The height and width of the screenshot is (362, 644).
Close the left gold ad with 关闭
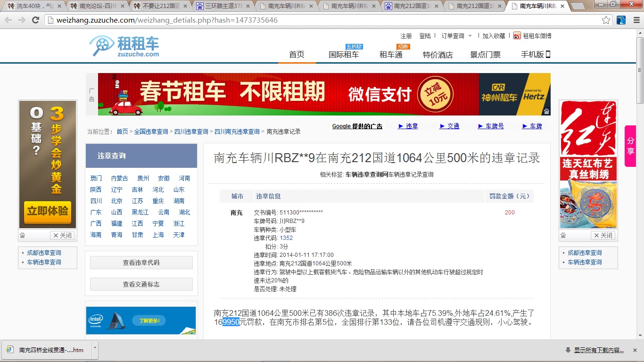63,235
